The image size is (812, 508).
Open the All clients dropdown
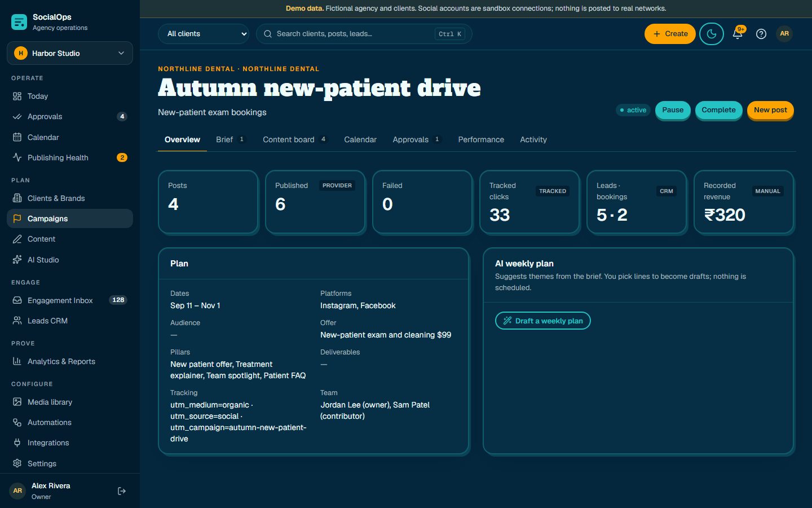(204, 34)
